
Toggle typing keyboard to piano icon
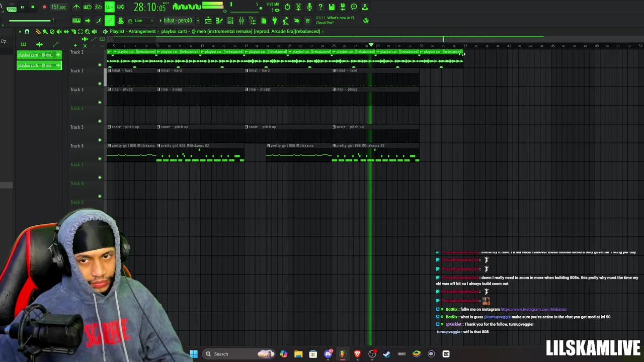(76, 21)
